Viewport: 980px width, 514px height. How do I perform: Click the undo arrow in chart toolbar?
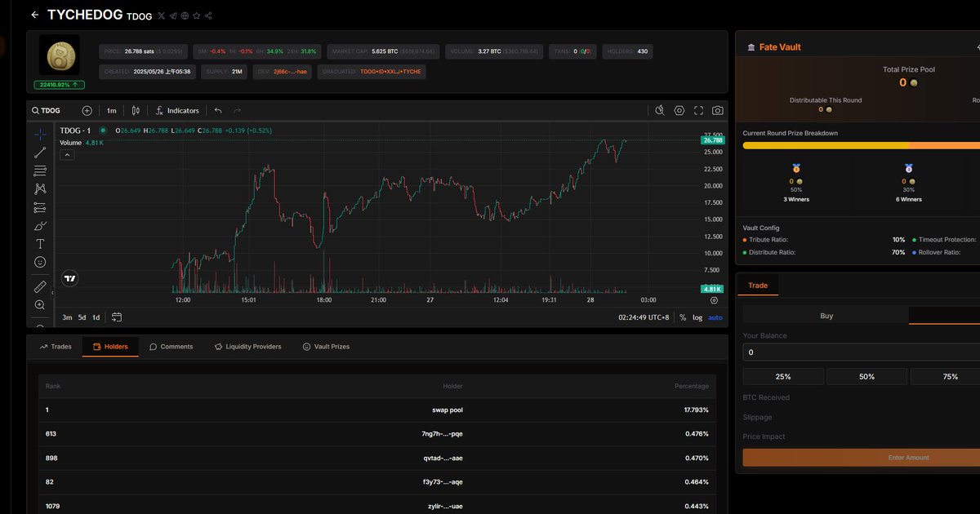pyautogui.click(x=218, y=111)
